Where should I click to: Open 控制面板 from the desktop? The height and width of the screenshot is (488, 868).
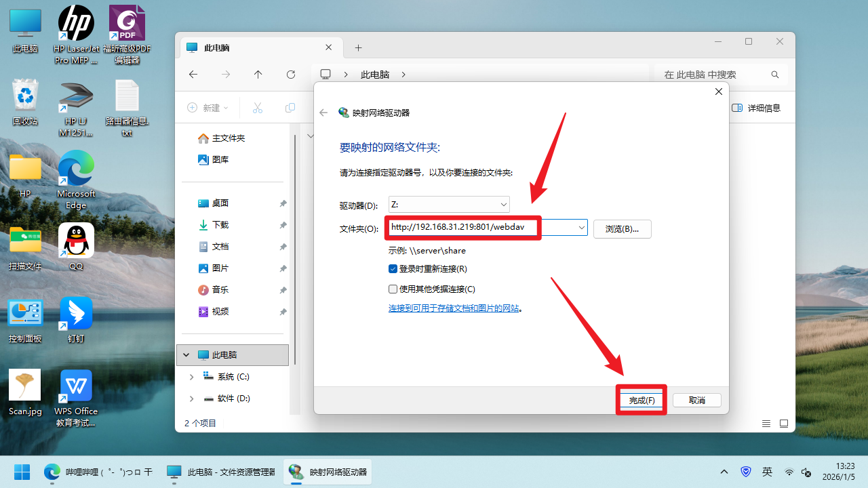(25, 314)
